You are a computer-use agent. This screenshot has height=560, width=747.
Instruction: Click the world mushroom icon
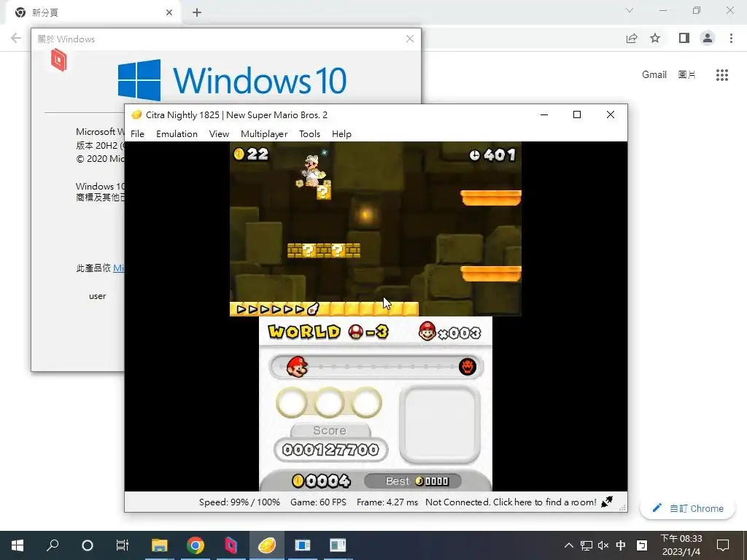point(356,332)
